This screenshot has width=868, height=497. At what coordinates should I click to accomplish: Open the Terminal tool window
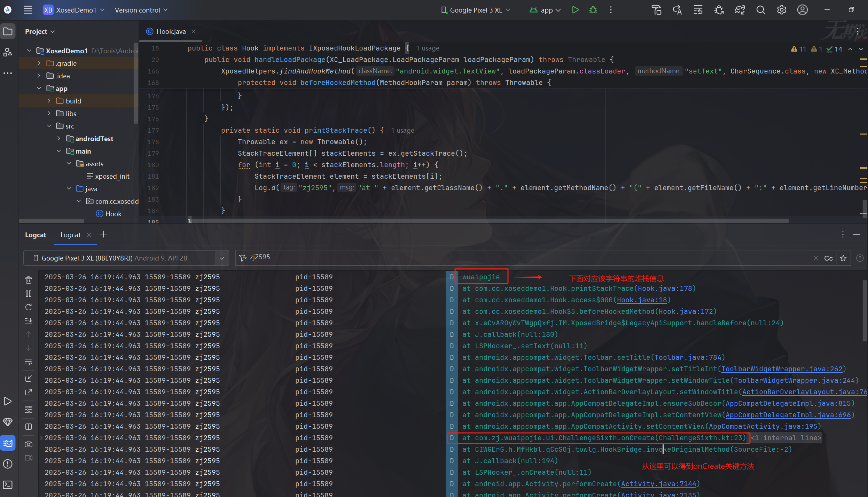pos(8,484)
